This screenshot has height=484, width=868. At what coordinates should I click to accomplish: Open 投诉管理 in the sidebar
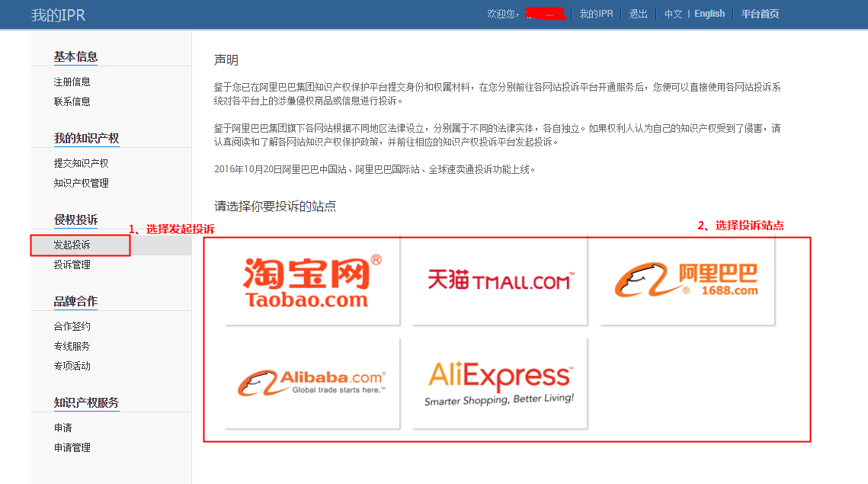pyautogui.click(x=72, y=264)
